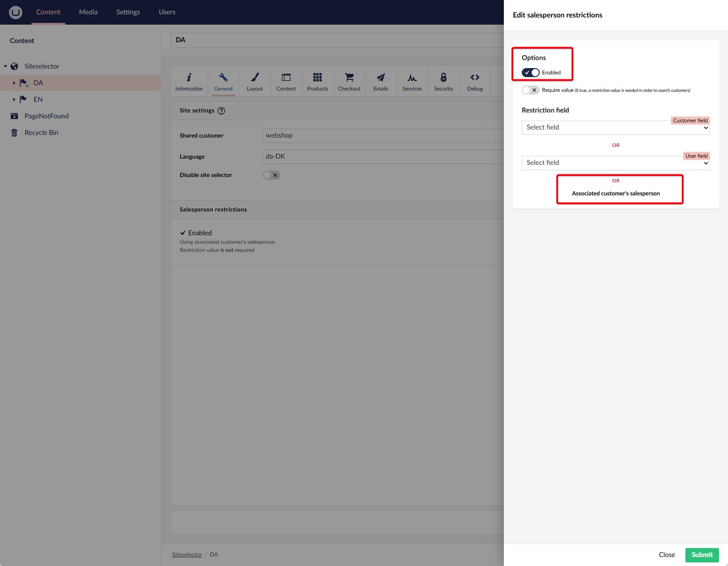Select the General wrench icon
The height and width of the screenshot is (566, 728).
223,78
